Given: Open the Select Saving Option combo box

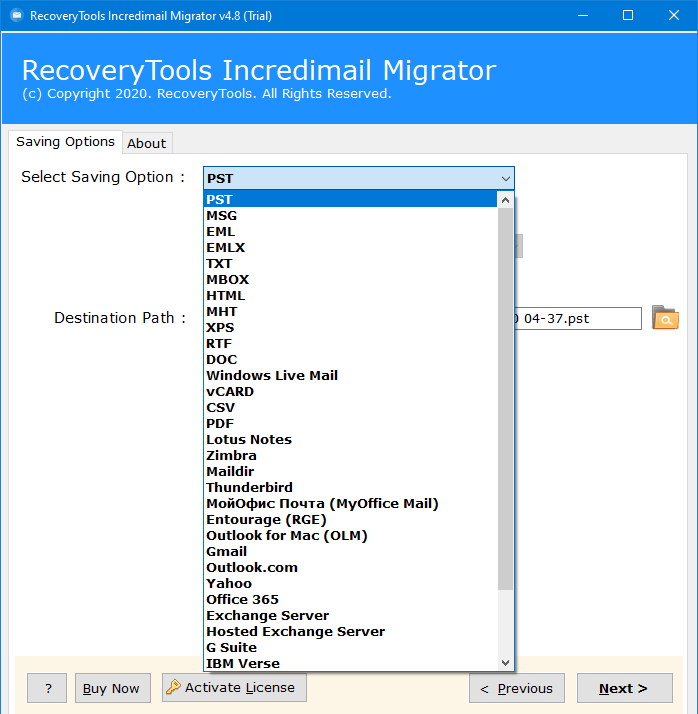Looking at the screenshot, I should 359,178.
